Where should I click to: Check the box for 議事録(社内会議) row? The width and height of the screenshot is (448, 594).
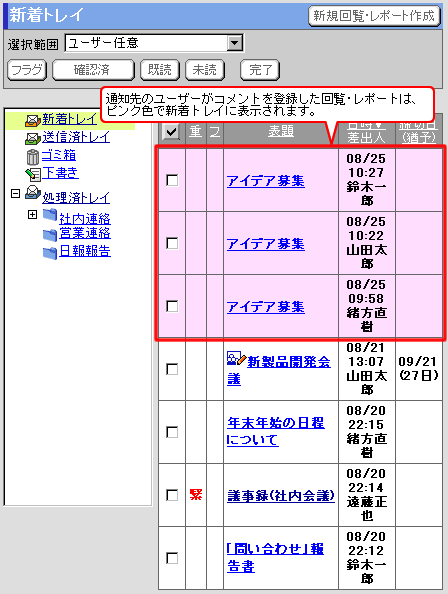click(x=172, y=495)
